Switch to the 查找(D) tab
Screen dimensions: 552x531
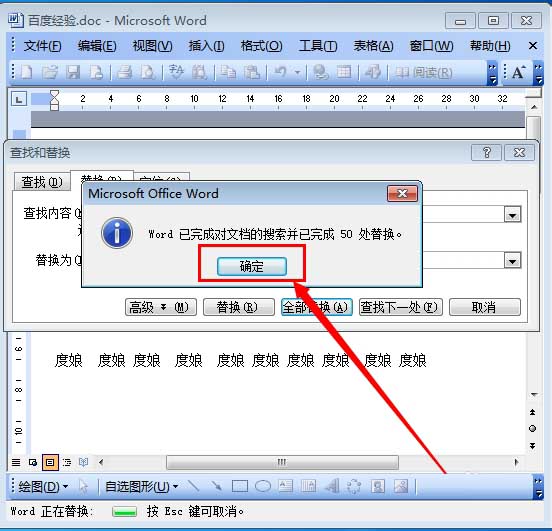tap(42, 182)
